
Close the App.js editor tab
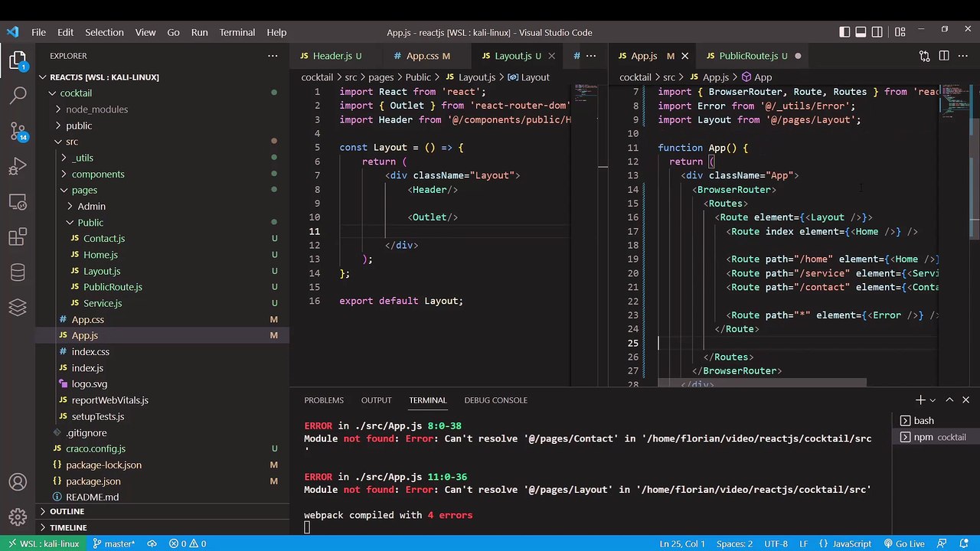coord(684,56)
